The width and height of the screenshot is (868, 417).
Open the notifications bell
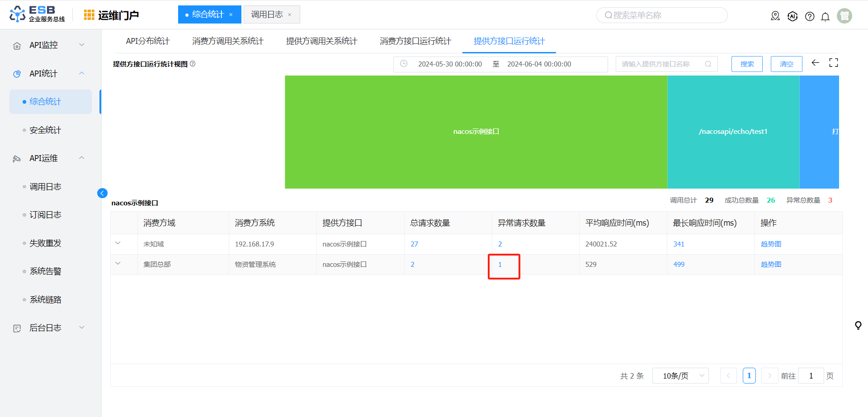tap(825, 17)
